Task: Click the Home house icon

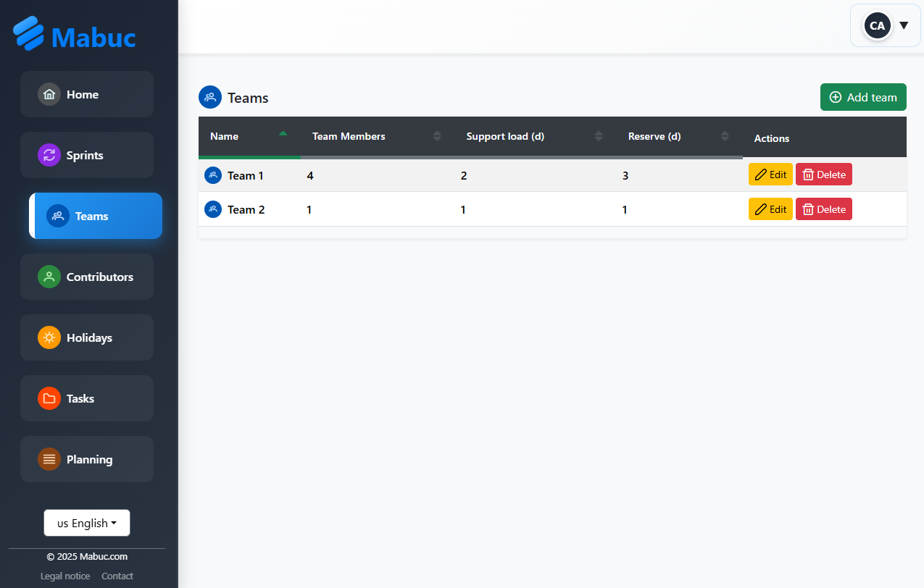Action: (49, 94)
